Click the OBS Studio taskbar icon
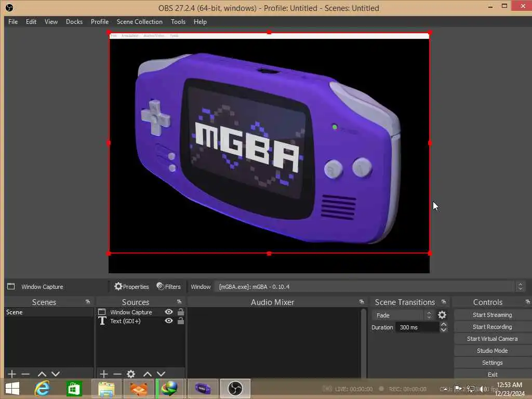The height and width of the screenshot is (399, 532). point(235,389)
